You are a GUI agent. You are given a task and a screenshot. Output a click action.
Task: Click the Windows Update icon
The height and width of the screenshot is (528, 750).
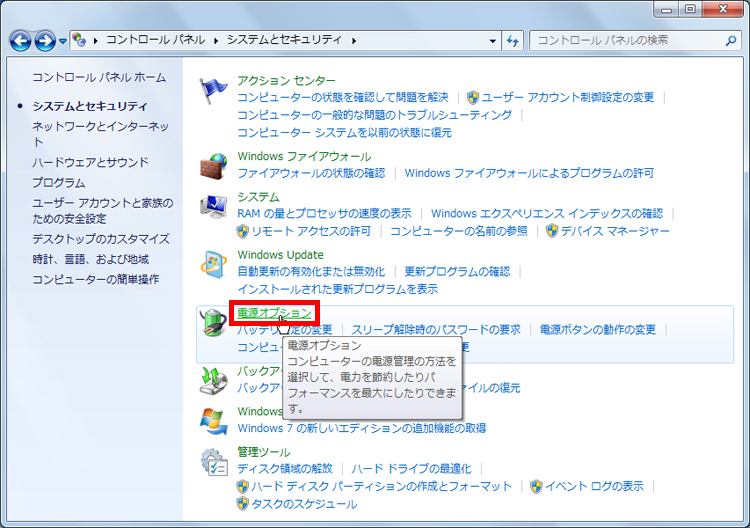(x=213, y=264)
